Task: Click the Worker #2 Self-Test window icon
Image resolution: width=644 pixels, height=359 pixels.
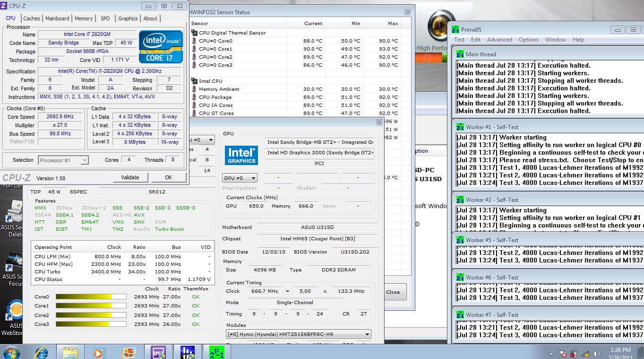Action: (x=460, y=200)
